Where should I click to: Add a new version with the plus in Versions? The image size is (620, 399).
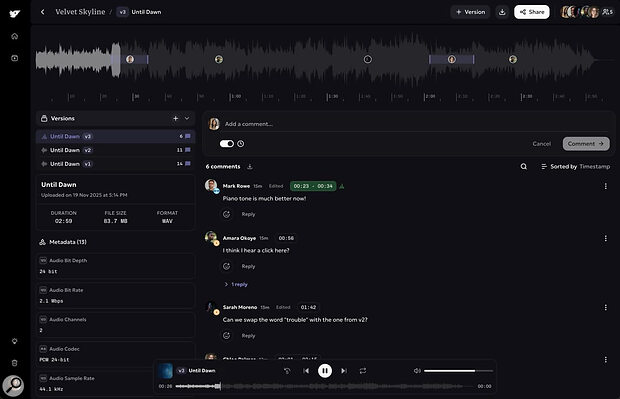click(176, 118)
